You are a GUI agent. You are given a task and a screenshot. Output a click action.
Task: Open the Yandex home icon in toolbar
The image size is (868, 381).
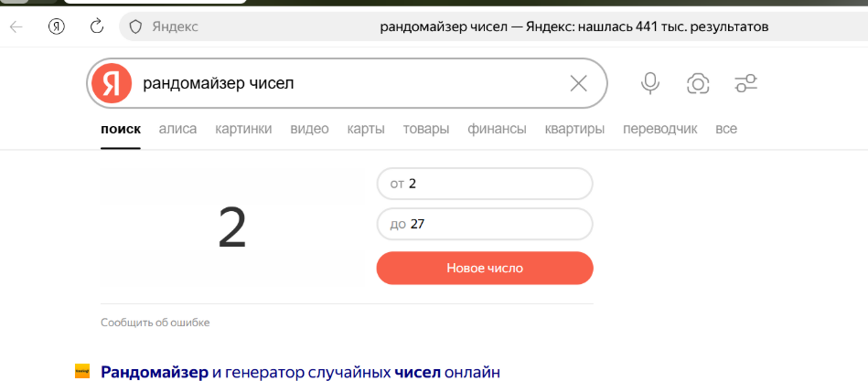click(57, 26)
